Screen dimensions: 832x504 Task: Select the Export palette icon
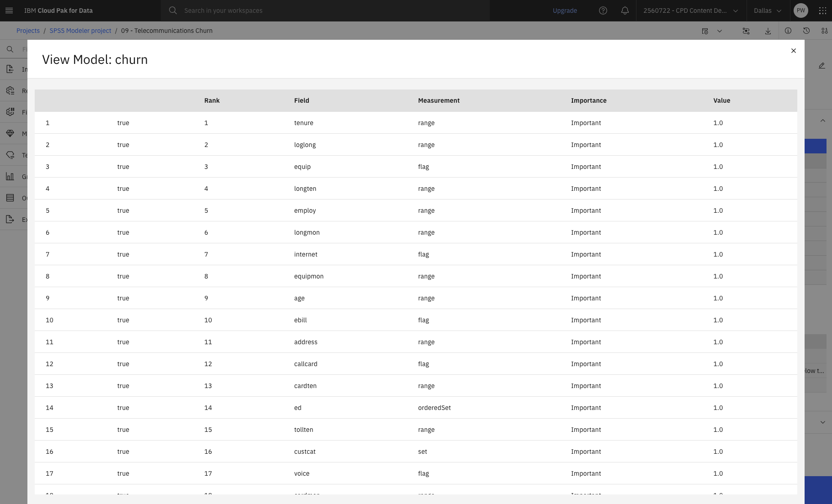(x=10, y=219)
